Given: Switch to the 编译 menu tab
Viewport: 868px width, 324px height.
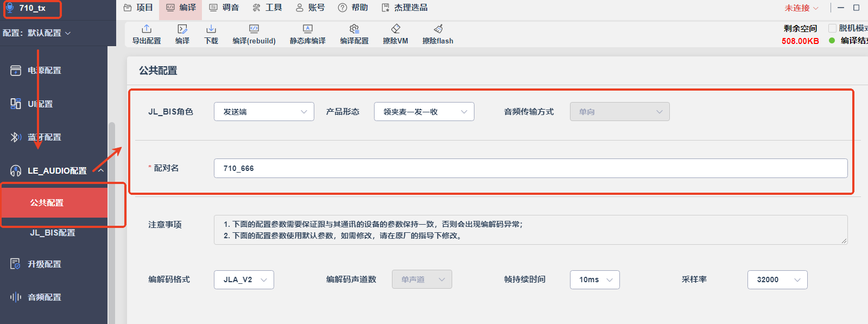Looking at the screenshot, I should click(181, 8).
